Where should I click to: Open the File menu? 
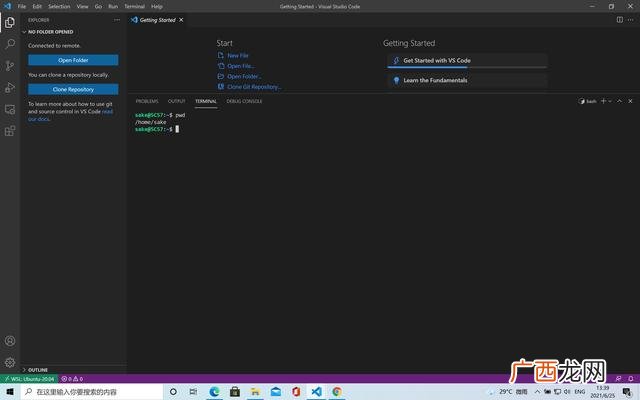point(22,7)
